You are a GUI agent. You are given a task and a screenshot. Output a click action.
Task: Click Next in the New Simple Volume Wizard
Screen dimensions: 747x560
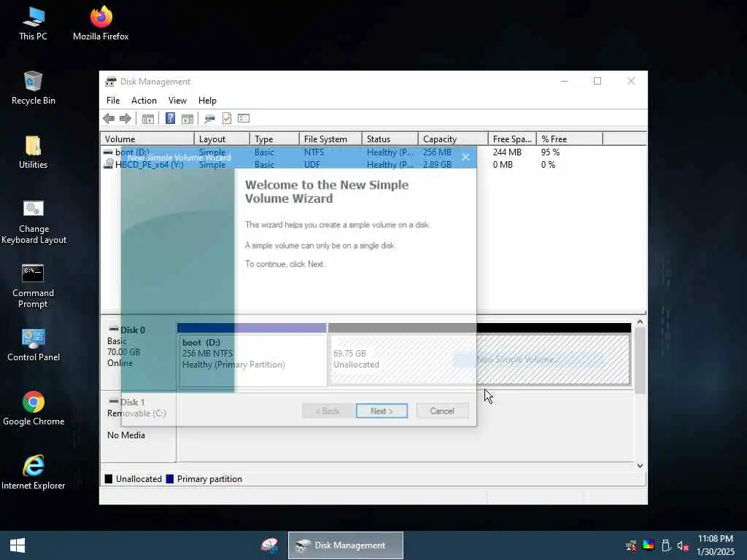[x=382, y=411]
